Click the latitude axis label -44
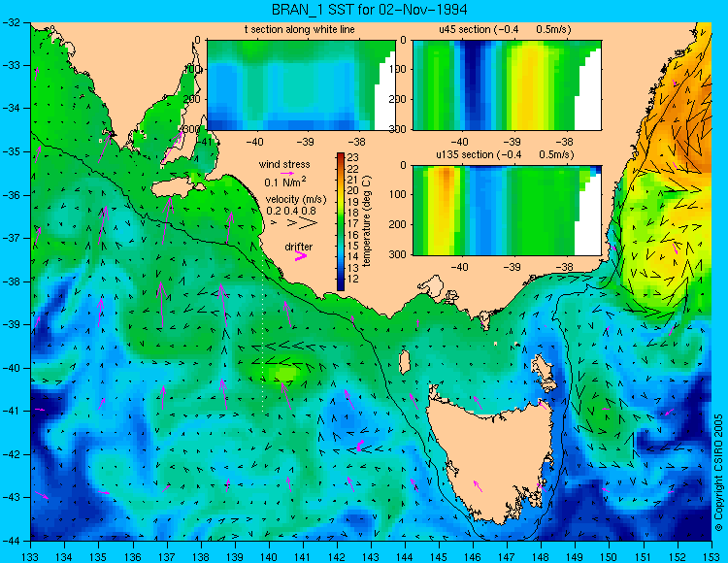The width and height of the screenshot is (728, 563). click(11, 541)
